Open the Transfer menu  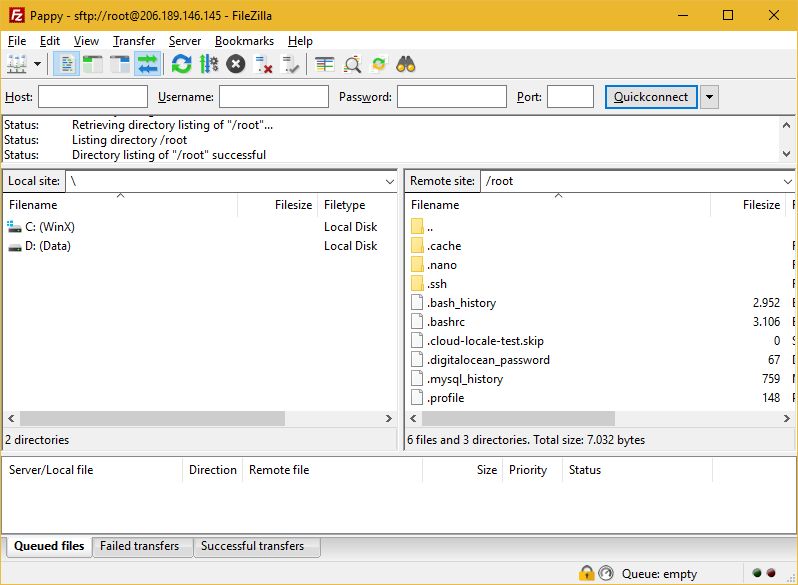pos(134,41)
